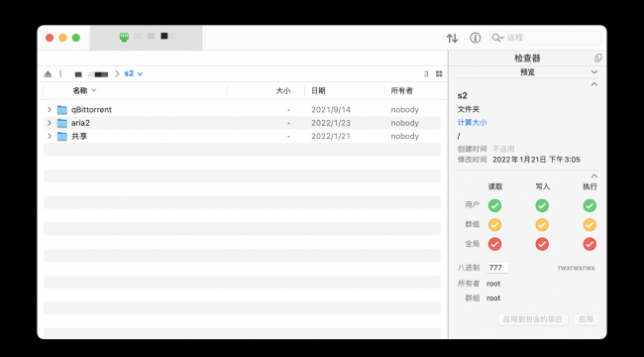Toggle group (群组) execute permission
Image resolution: width=644 pixels, height=357 pixels.
click(590, 224)
